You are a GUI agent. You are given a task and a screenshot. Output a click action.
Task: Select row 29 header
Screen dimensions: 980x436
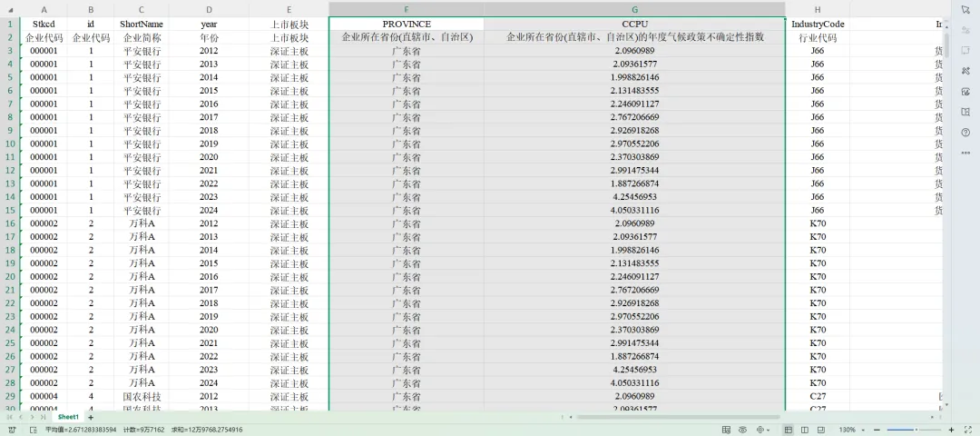[10, 397]
